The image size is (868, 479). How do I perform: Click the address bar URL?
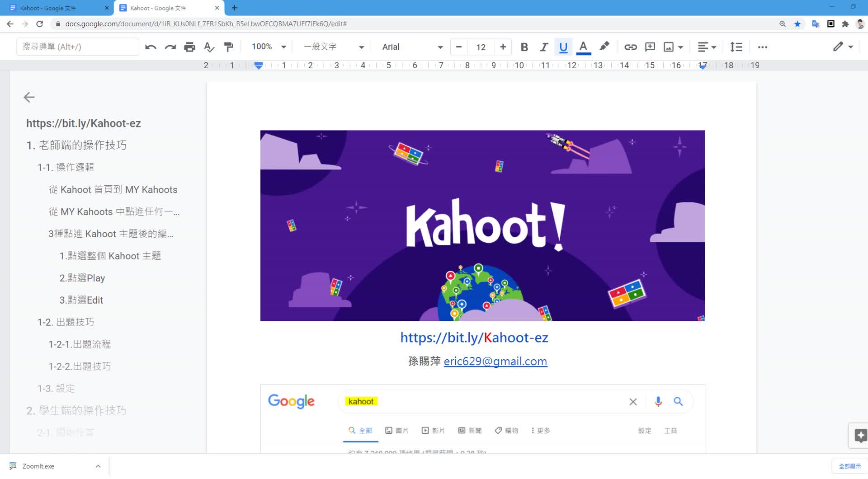point(206,24)
